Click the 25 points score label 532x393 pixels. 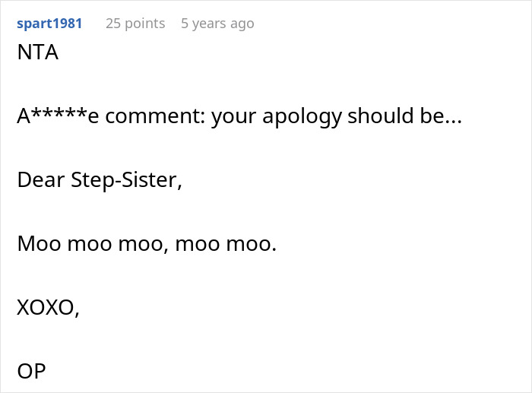(135, 24)
